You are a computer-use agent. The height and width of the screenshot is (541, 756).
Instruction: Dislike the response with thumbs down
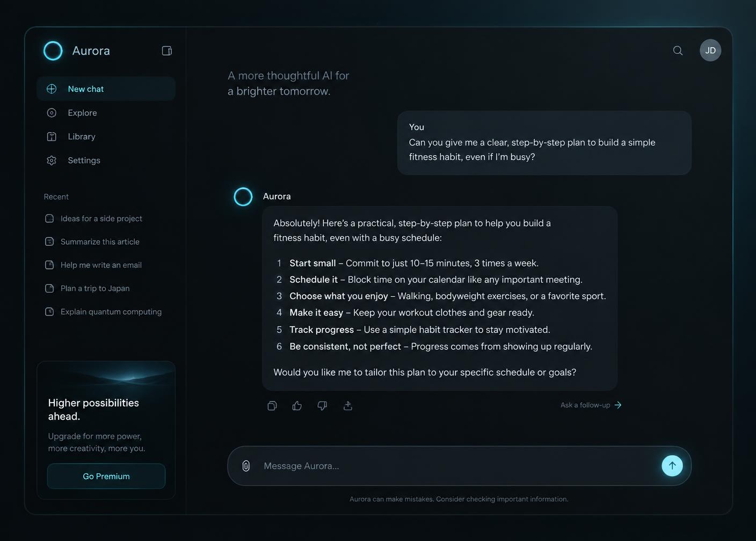(x=322, y=406)
